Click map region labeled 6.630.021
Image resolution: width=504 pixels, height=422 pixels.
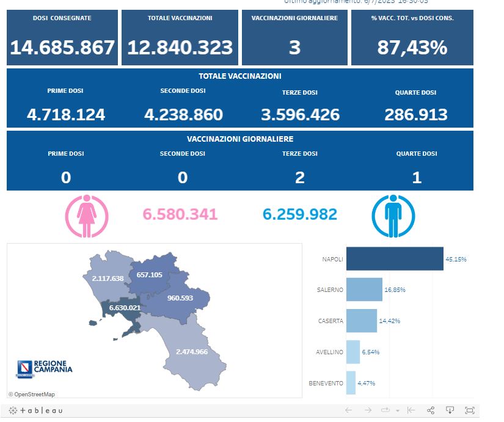coord(124,308)
